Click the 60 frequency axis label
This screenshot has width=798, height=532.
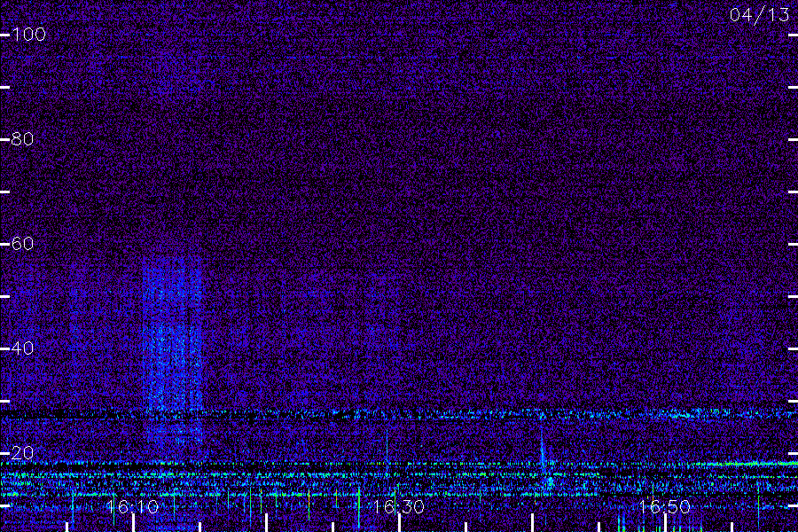(x=22, y=244)
